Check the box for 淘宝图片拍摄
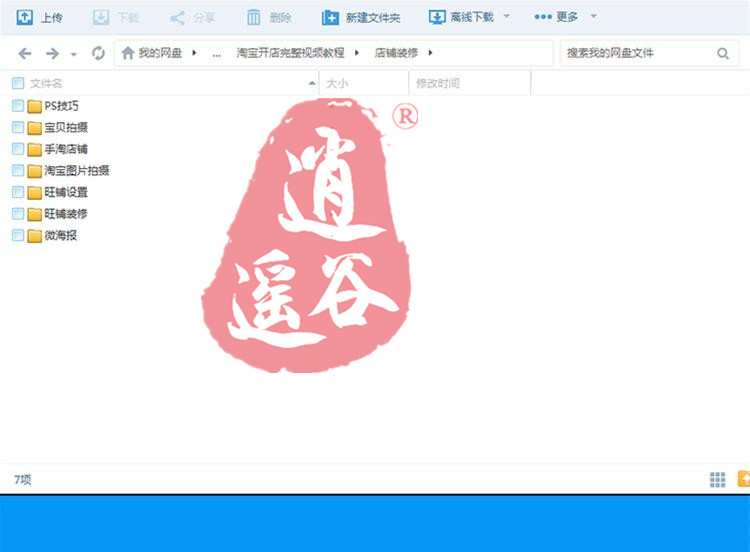 pos(18,170)
